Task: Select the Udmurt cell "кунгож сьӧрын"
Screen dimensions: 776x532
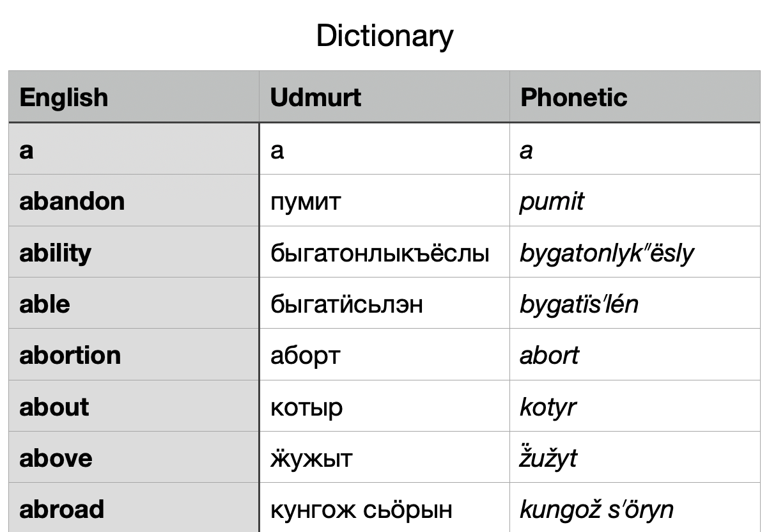Action: pyautogui.click(x=361, y=509)
